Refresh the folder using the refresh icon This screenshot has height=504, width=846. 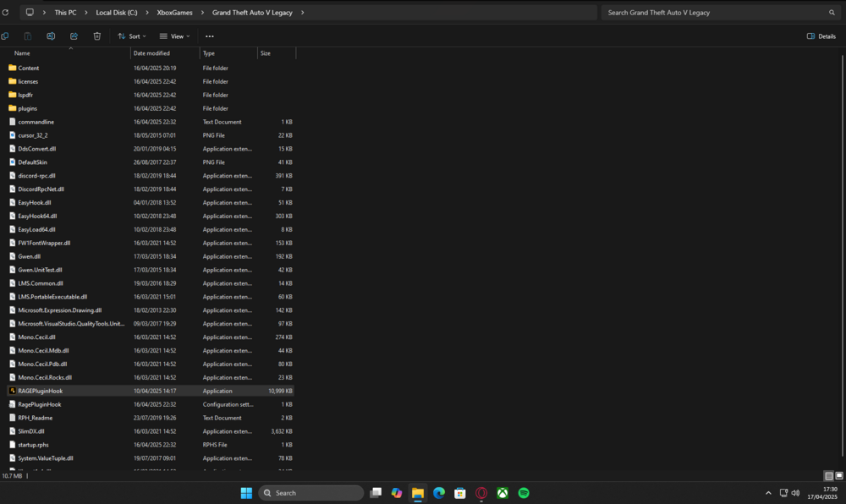(x=6, y=13)
